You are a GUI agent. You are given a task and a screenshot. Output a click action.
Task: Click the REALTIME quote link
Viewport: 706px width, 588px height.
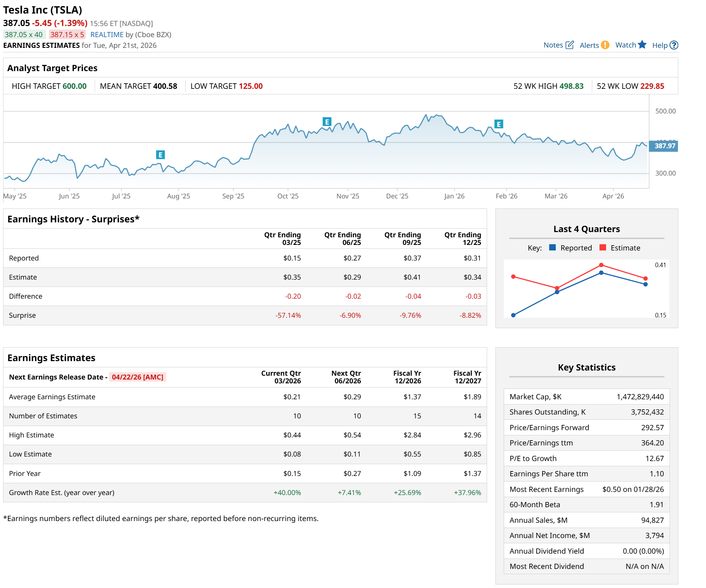pos(107,35)
